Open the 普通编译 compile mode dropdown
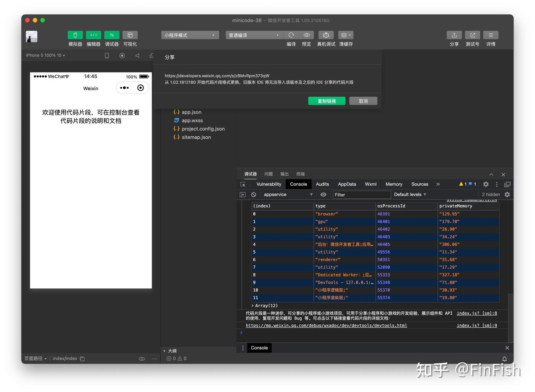 254,35
